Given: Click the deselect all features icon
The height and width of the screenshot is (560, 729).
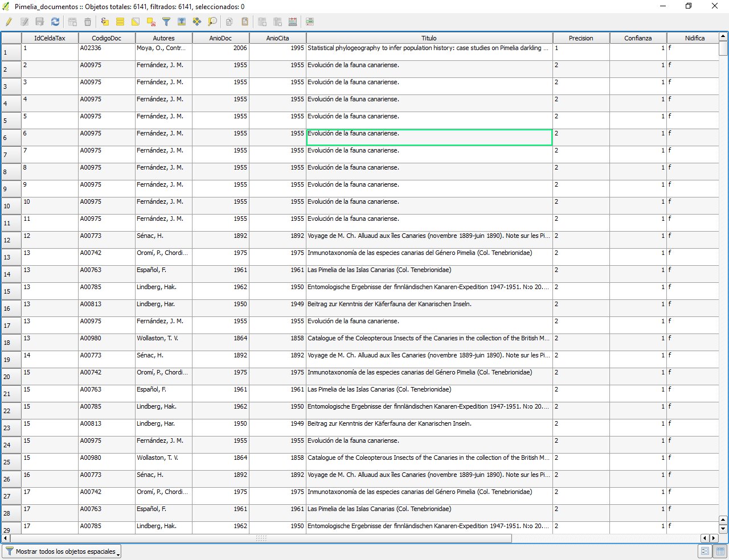Looking at the screenshot, I should coord(151,22).
